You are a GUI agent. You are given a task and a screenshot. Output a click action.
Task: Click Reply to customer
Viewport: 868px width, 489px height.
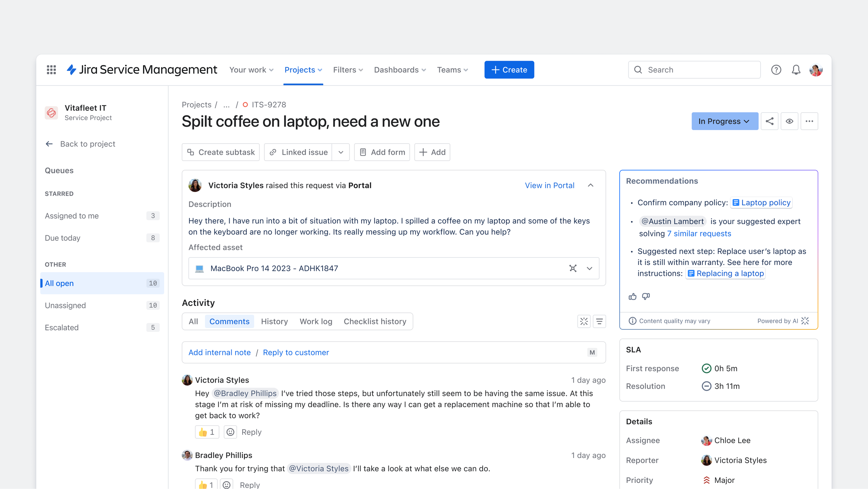(296, 352)
